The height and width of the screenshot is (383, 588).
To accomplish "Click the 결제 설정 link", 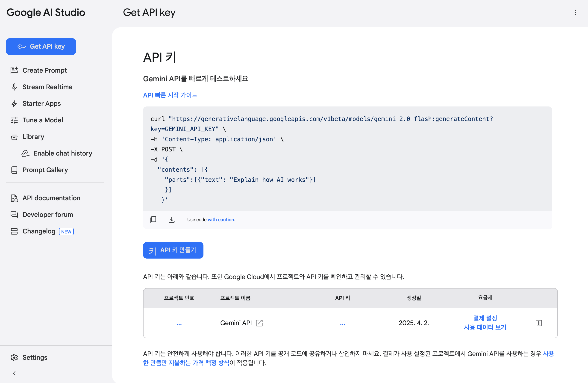I will [x=485, y=318].
